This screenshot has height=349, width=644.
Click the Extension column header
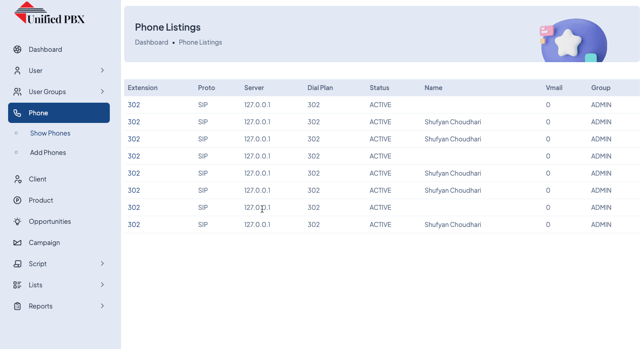[143, 88]
